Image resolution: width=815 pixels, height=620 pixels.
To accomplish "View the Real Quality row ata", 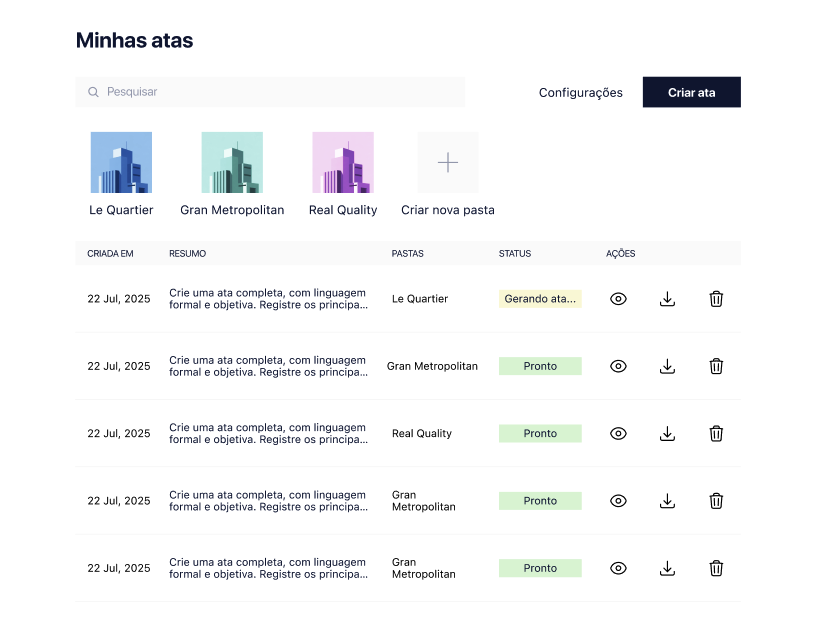I will 618,433.
